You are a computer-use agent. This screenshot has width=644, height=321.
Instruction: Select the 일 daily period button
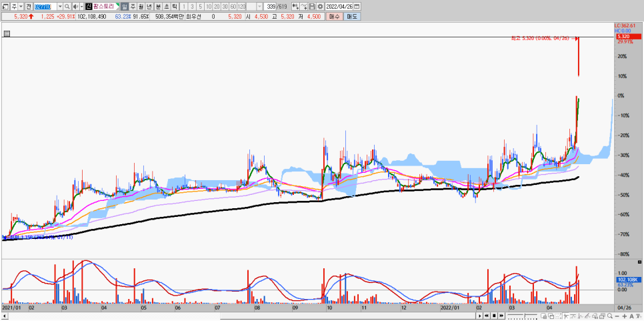point(125,7)
